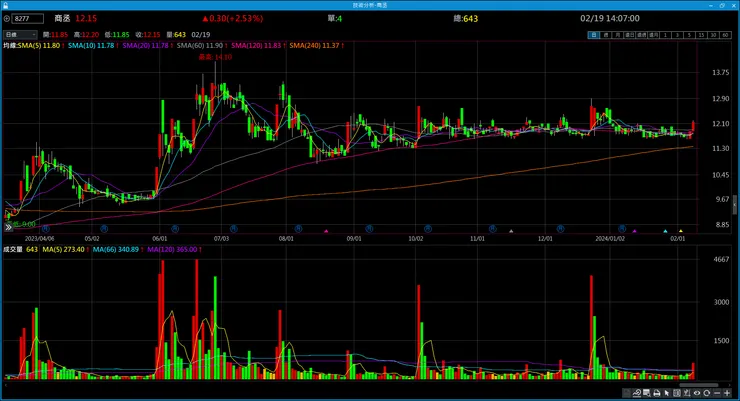
Task: Select the 還日 adjusted daily button
Action: (x=630, y=35)
